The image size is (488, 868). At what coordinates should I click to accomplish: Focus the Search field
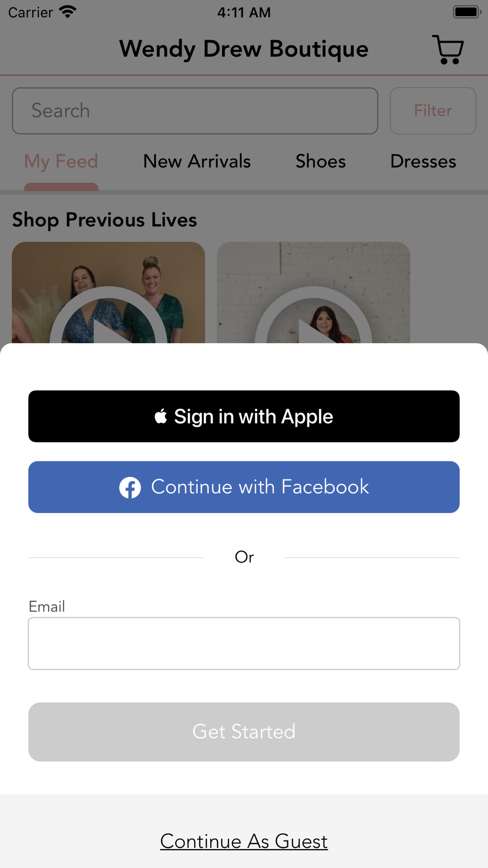pyautogui.click(x=195, y=111)
